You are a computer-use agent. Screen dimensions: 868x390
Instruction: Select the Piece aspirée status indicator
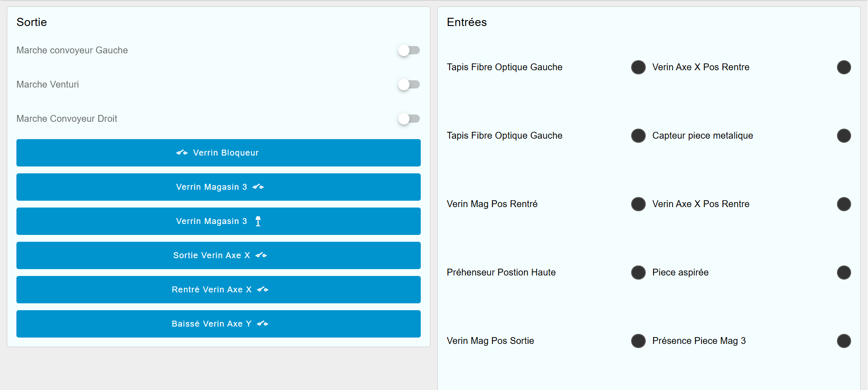coord(844,272)
